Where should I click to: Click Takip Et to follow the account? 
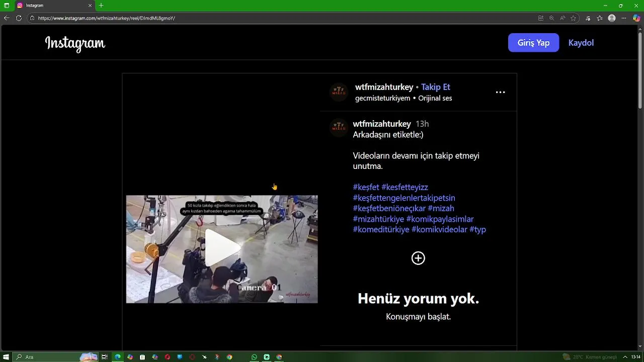click(x=436, y=87)
